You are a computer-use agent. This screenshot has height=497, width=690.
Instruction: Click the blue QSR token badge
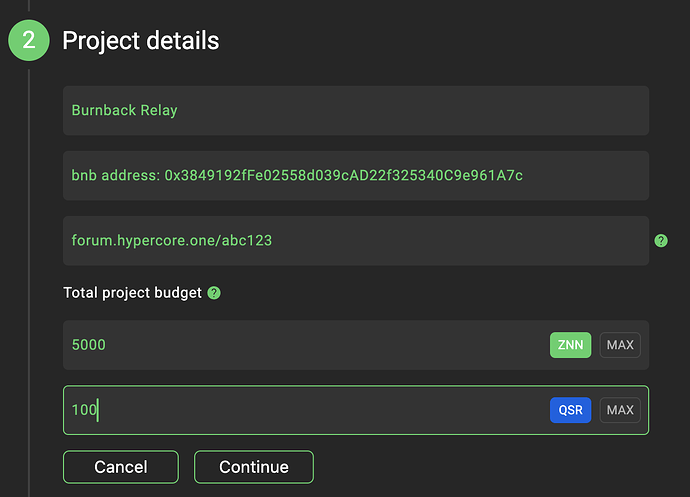[x=570, y=410]
